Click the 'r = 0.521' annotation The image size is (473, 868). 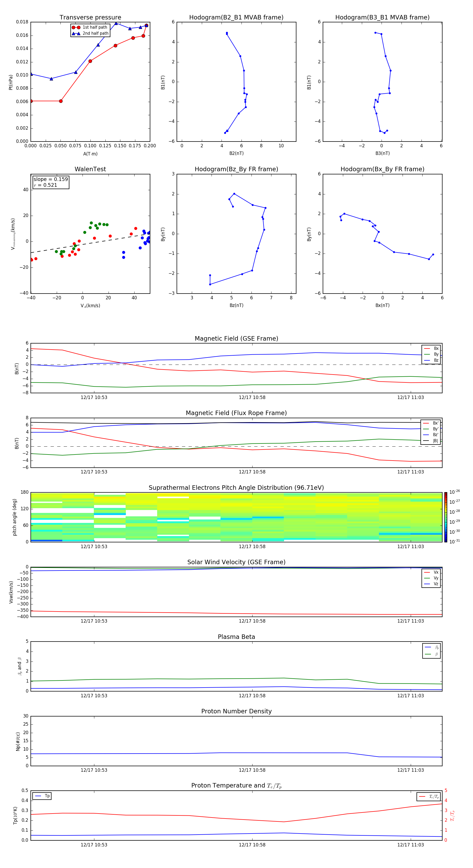tap(45, 185)
